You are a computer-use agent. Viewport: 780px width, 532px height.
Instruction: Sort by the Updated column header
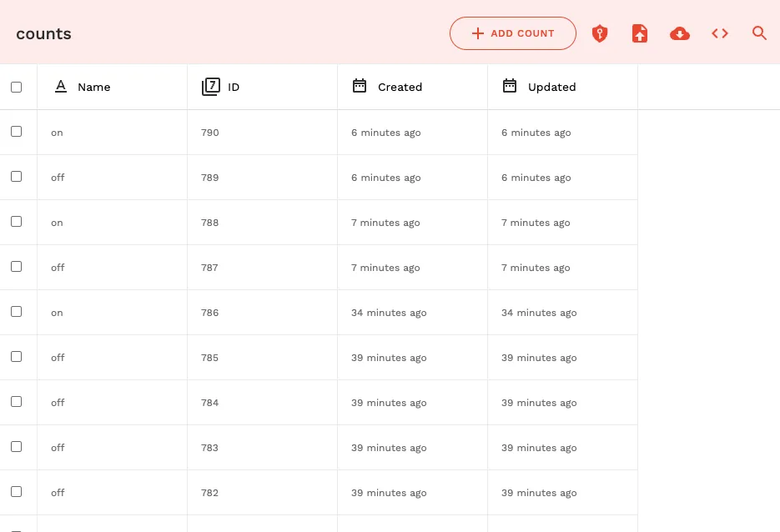pyautogui.click(x=551, y=87)
